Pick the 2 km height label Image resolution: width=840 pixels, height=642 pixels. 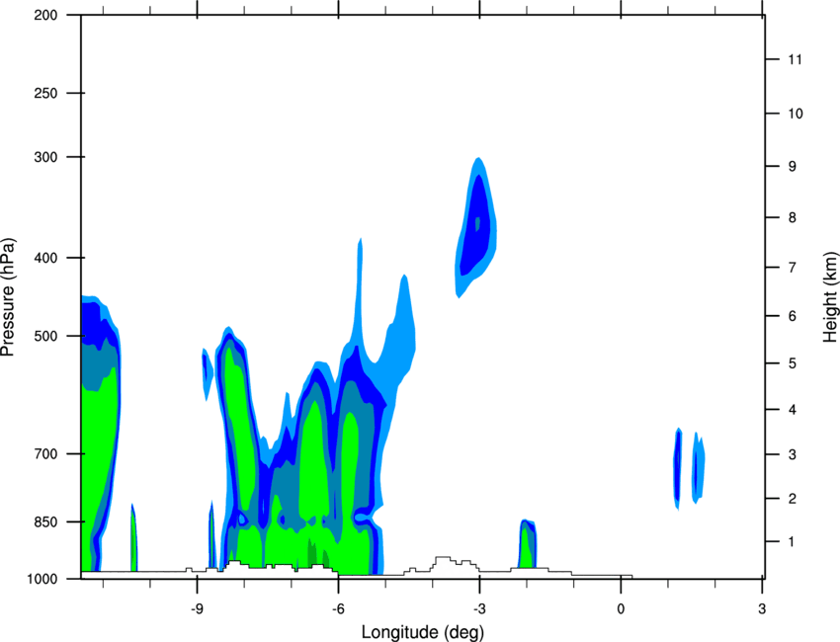click(793, 499)
